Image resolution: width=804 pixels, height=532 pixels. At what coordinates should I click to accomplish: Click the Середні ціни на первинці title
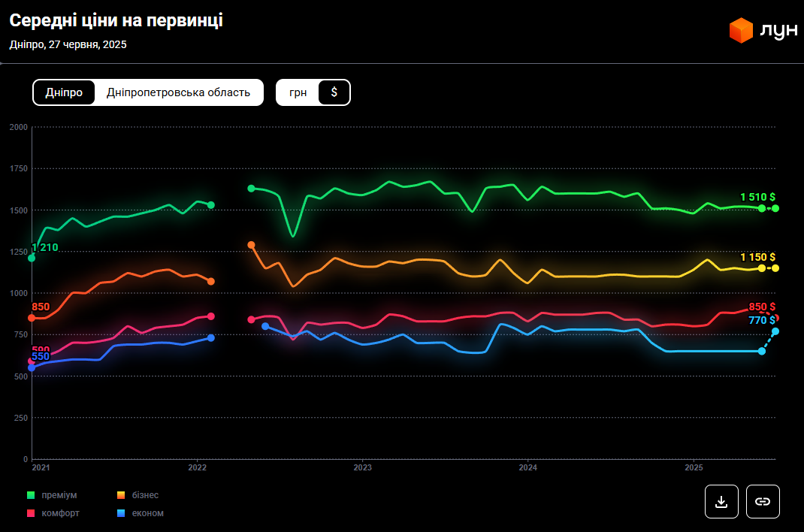click(x=116, y=21)
